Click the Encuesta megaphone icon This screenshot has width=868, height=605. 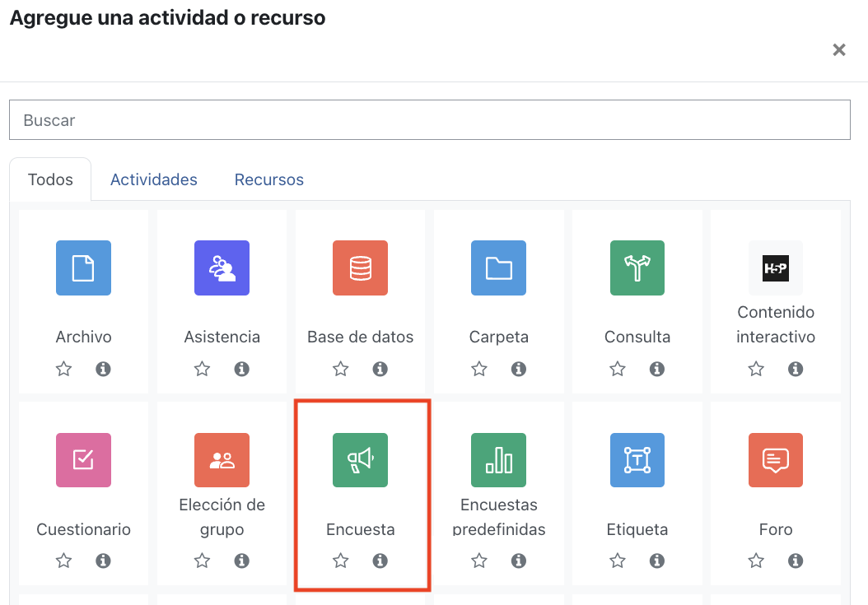(x=361, y=460)
